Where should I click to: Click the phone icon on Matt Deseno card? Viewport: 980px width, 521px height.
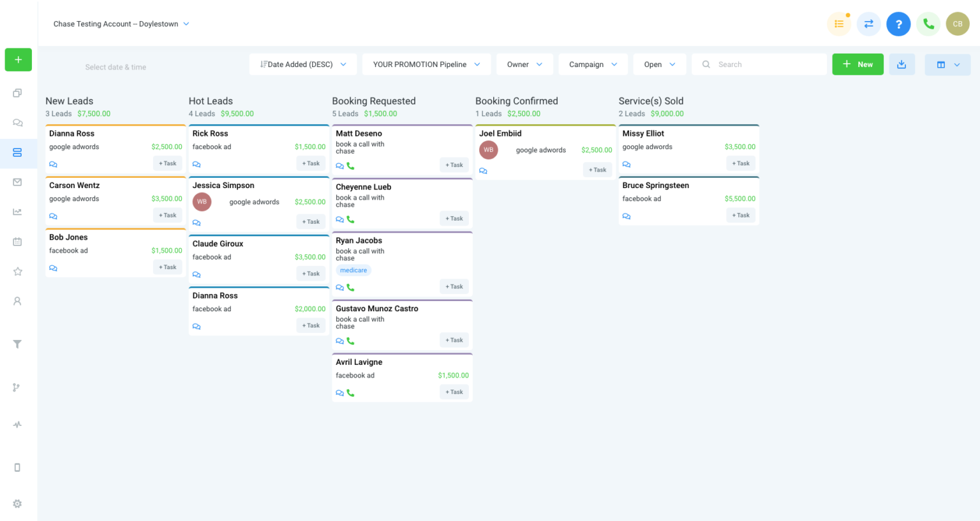pyautogui.click(x=350, y=166)
